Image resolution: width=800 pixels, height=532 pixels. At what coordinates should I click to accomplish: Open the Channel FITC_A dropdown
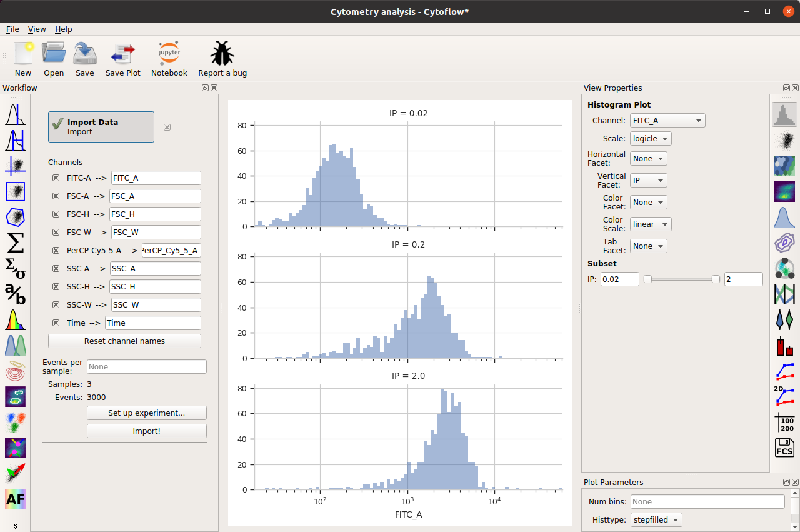[667, 120]
